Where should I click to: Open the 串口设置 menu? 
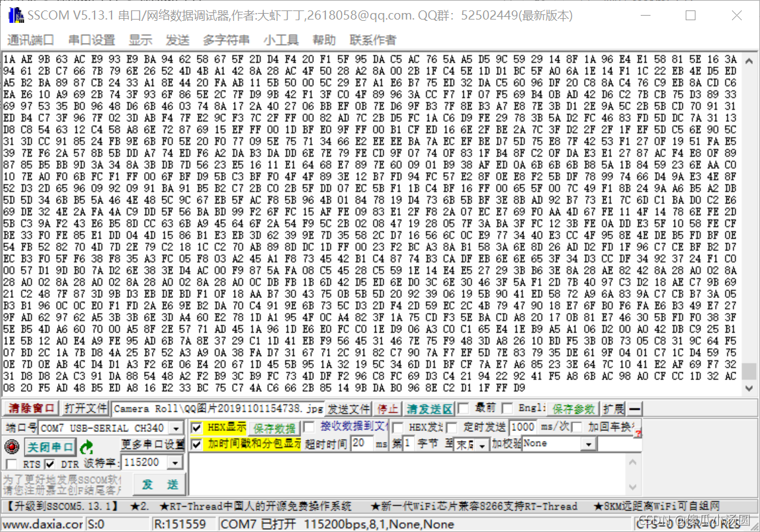click(92, 40)
